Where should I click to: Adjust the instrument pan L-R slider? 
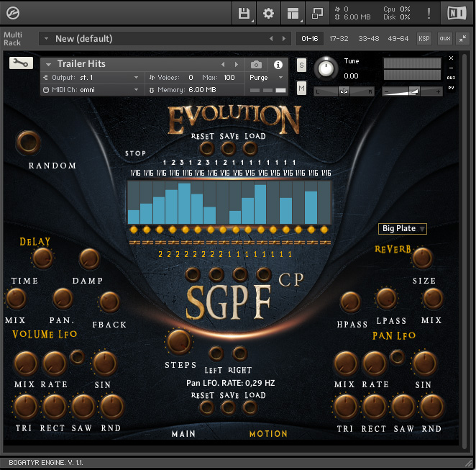click(x=344, y=91)
